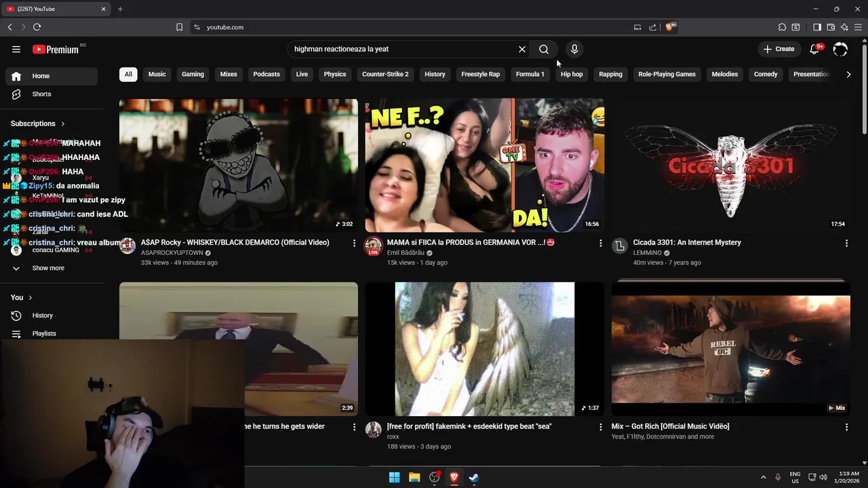
Task: Open the Got Rich mix thumbnail
Action: point(730,349)
